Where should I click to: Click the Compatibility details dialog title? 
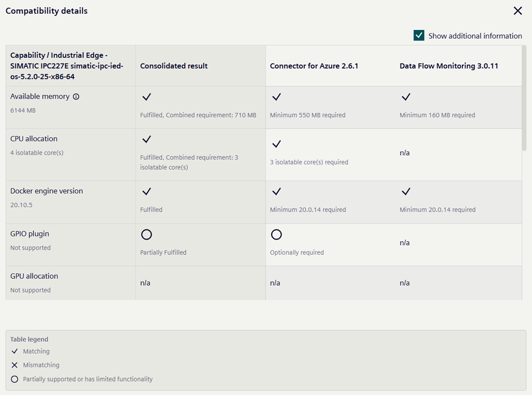tap(46, 11)
